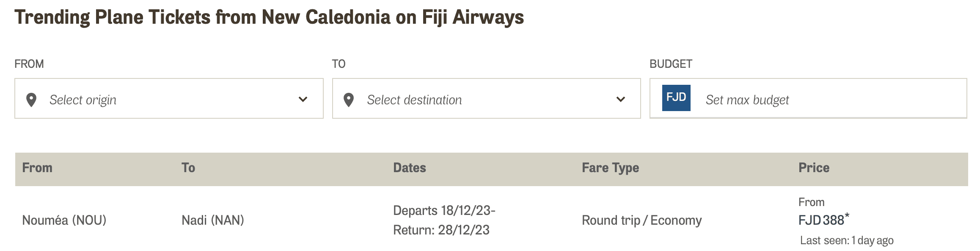Click the Trending Plane Tickets page heading
This screenshot has width=980, height=251.
269,17
